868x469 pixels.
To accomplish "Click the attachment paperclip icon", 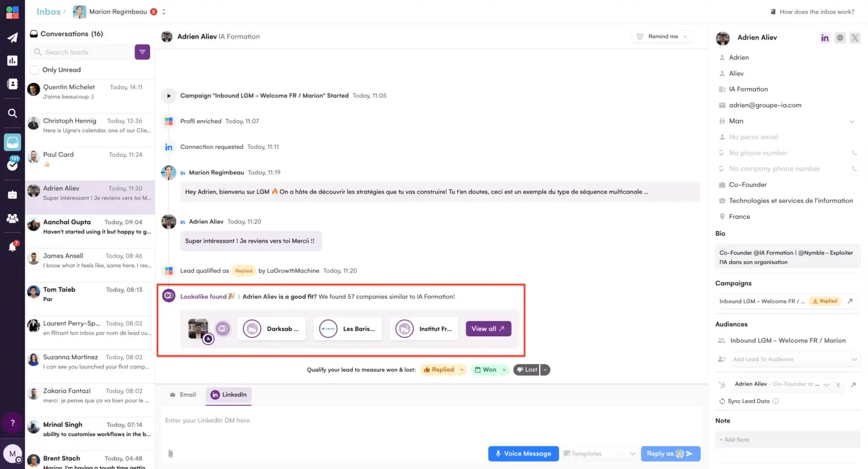I will tap(171, 454).
